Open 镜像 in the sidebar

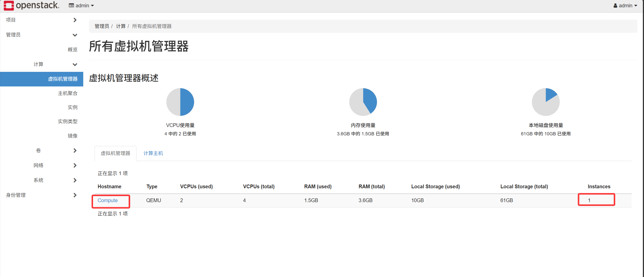point(72,136)
